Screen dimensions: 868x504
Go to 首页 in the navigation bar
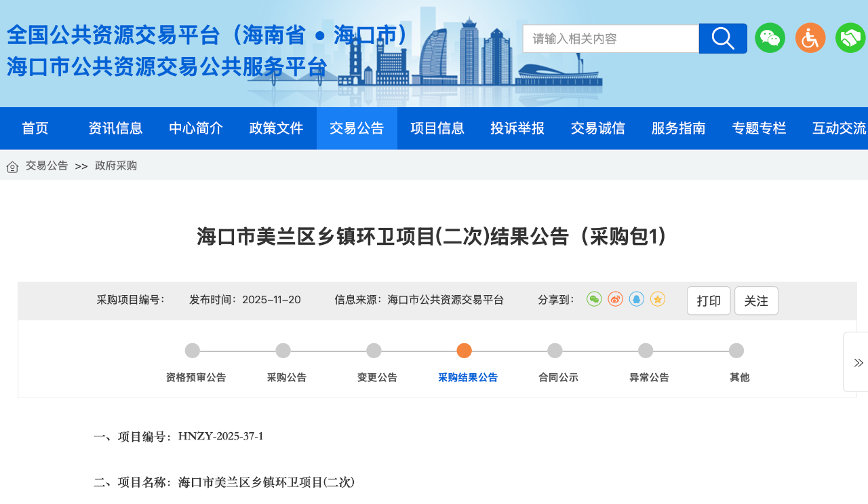click(35, 128)
